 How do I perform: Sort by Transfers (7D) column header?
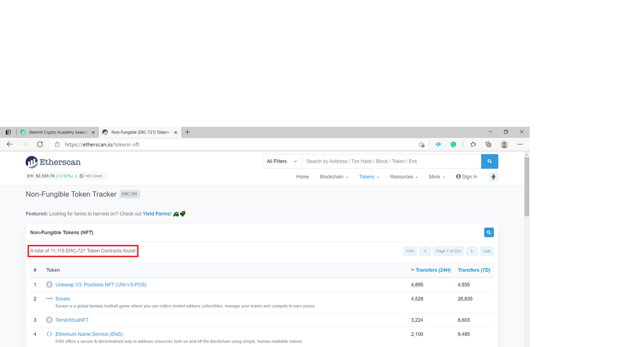tap(474, 270)
